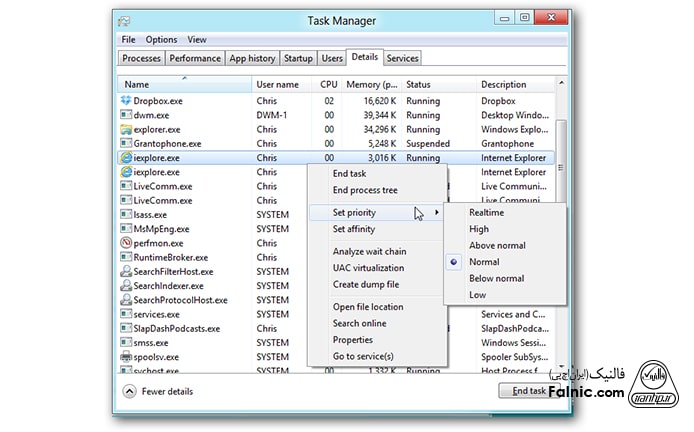
Task: Set process priority to Realtime
Action: [x=486, y=213]
